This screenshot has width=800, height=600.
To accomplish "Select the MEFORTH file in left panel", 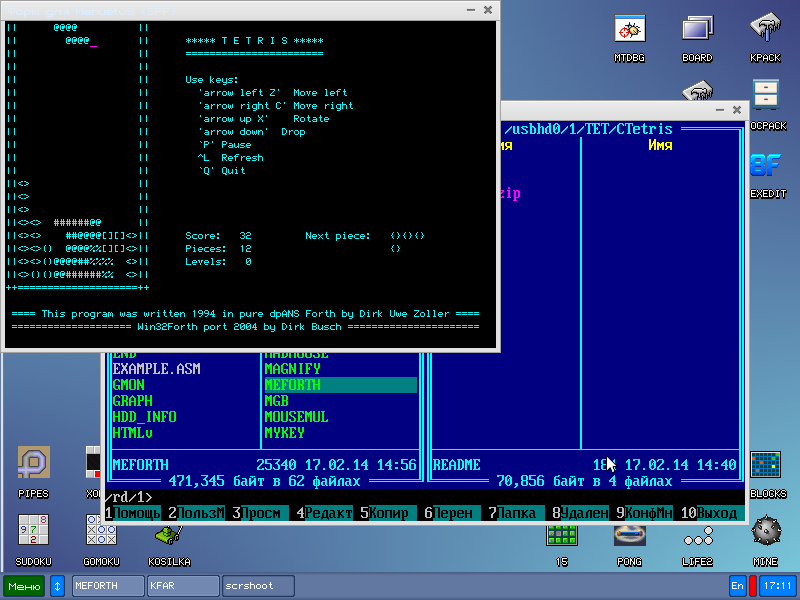I will (293, 385).
